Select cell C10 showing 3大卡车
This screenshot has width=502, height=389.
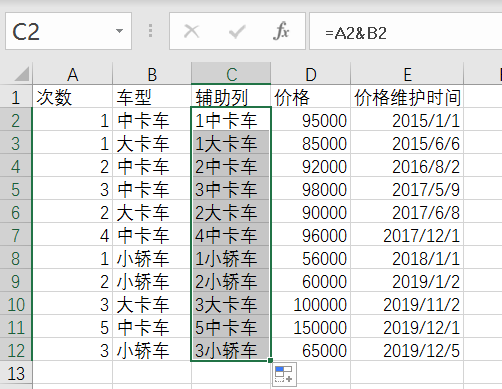click(x=231, y=303)
